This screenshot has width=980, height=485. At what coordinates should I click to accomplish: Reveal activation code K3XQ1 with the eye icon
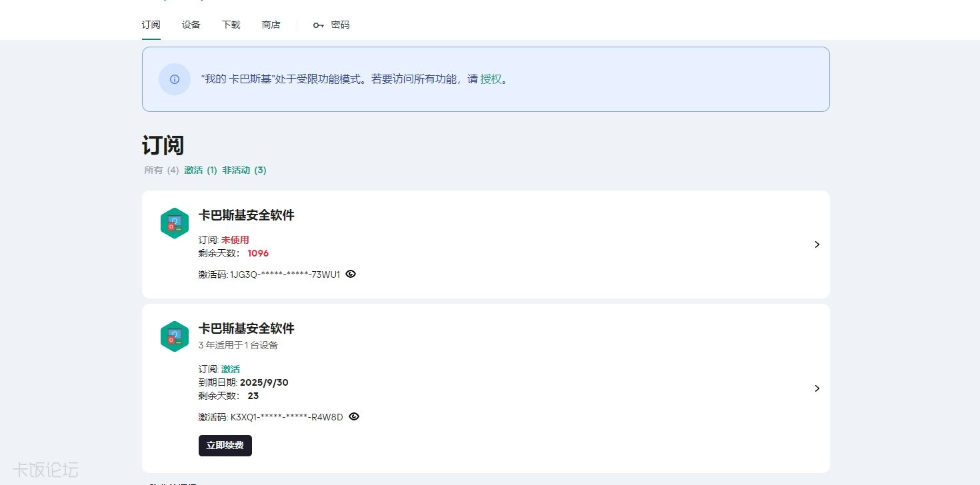pos(354,416)
